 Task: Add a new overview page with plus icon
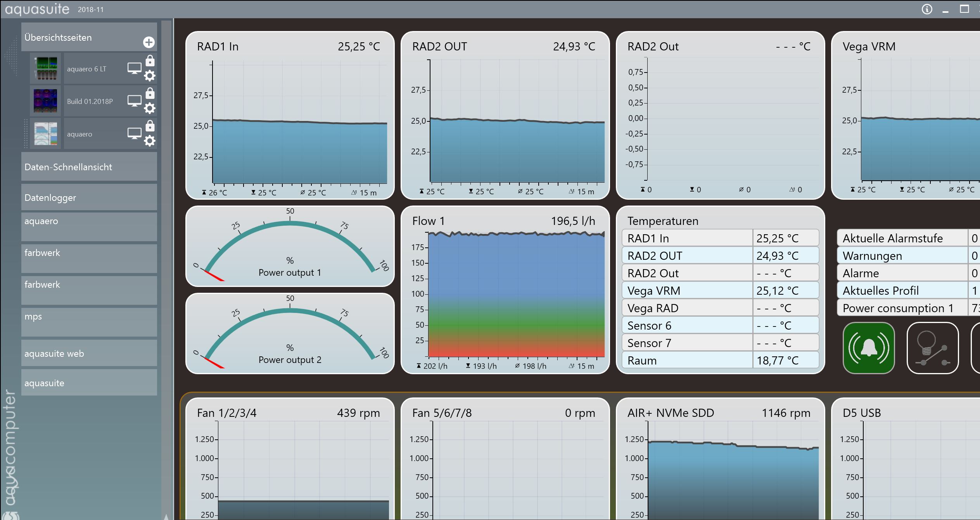click(x=149, y=42)
